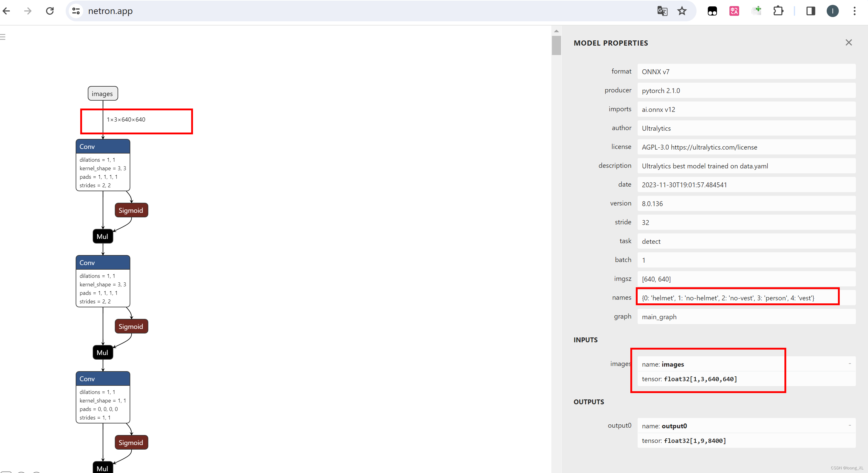Select the first Conv node

coord(103,147)
